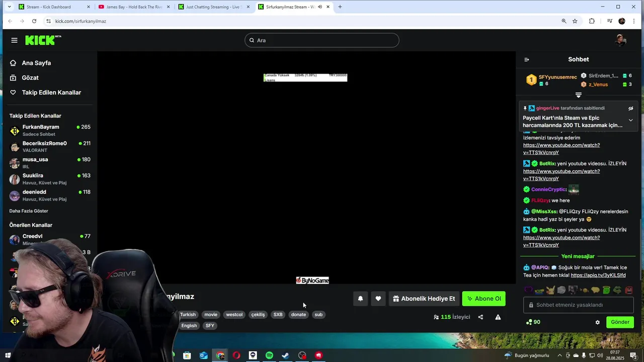
Task: Click the Yeni mesajlar divider label
Action: pyautogui.click(x=578, y=256)
